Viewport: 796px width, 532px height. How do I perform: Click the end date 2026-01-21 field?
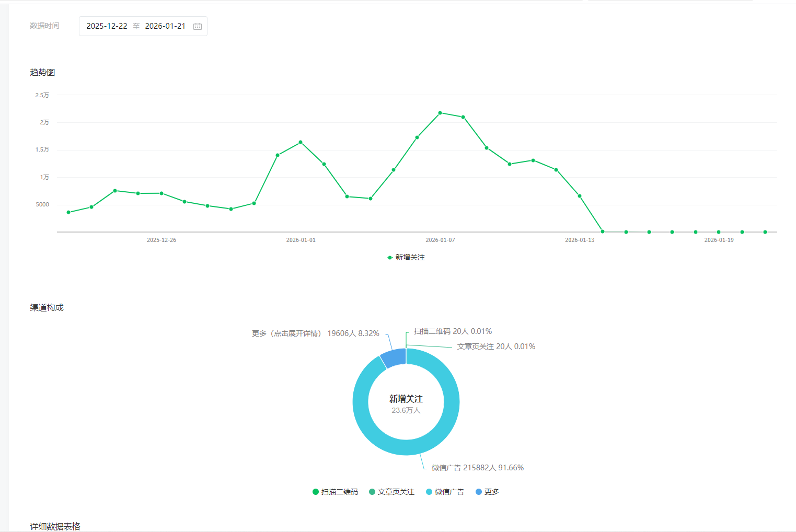point(165,26)
